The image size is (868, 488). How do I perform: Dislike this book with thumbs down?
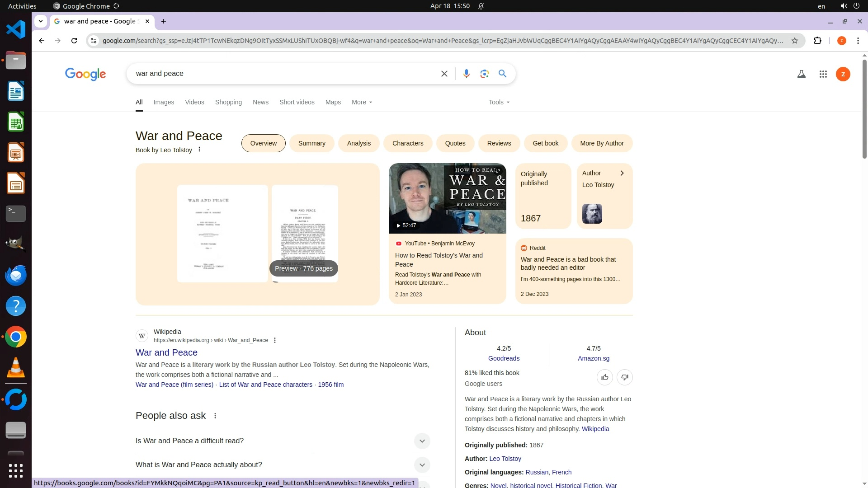(624, 377)
